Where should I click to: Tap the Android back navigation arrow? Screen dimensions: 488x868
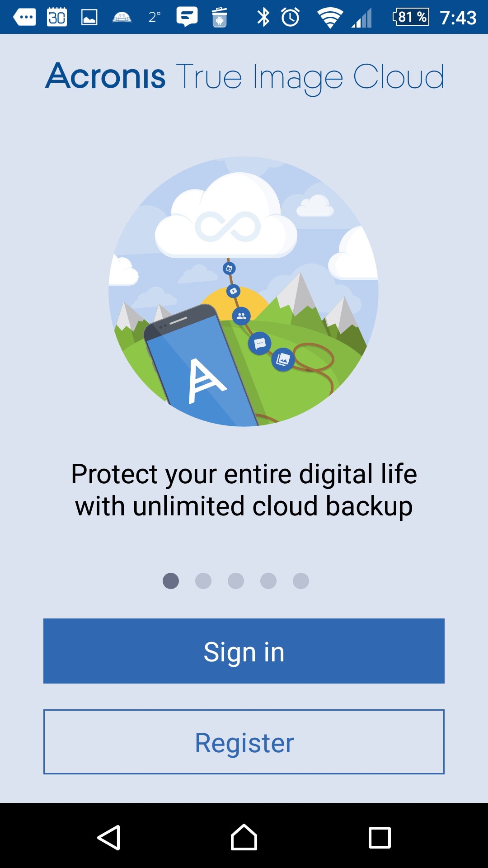(x=109, y=838)
